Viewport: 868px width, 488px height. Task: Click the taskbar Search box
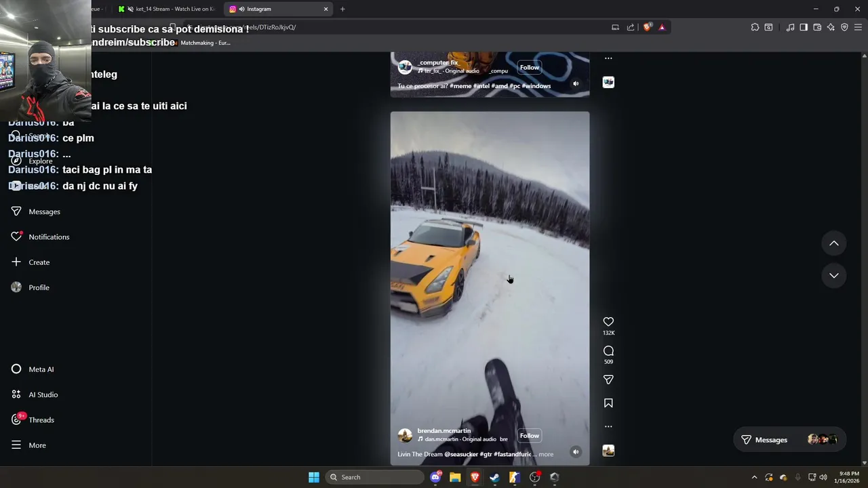click(x=374, y=477)
